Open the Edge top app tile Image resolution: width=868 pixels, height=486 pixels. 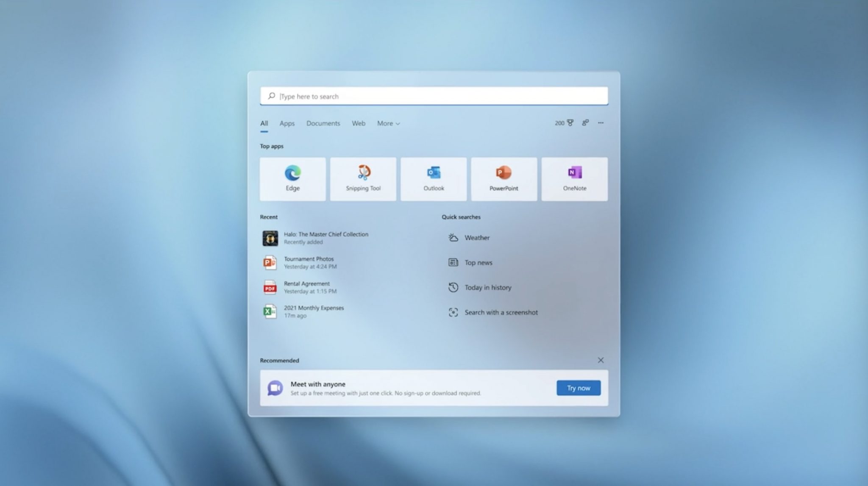[x=292, y=179]
